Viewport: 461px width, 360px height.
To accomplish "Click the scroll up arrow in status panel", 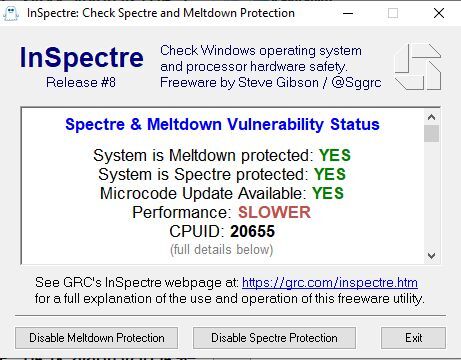I will point(431,117).
